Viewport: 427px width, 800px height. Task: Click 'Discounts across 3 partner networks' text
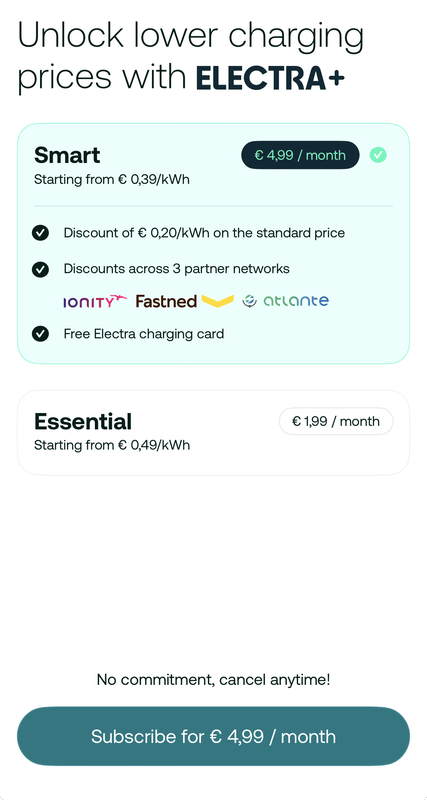(x=177, y=269)
